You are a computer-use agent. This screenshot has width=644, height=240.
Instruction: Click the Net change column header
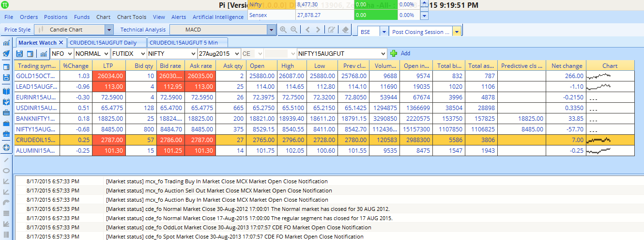click(566, 65)
